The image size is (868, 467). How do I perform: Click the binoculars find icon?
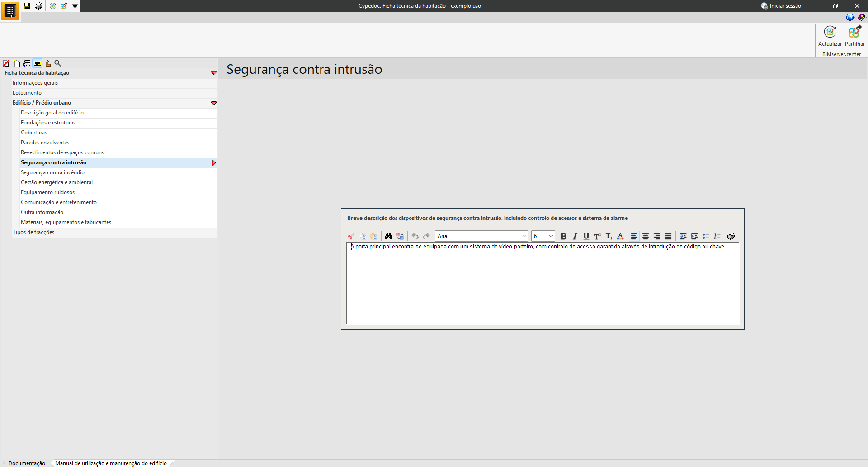tap(388, 236)
